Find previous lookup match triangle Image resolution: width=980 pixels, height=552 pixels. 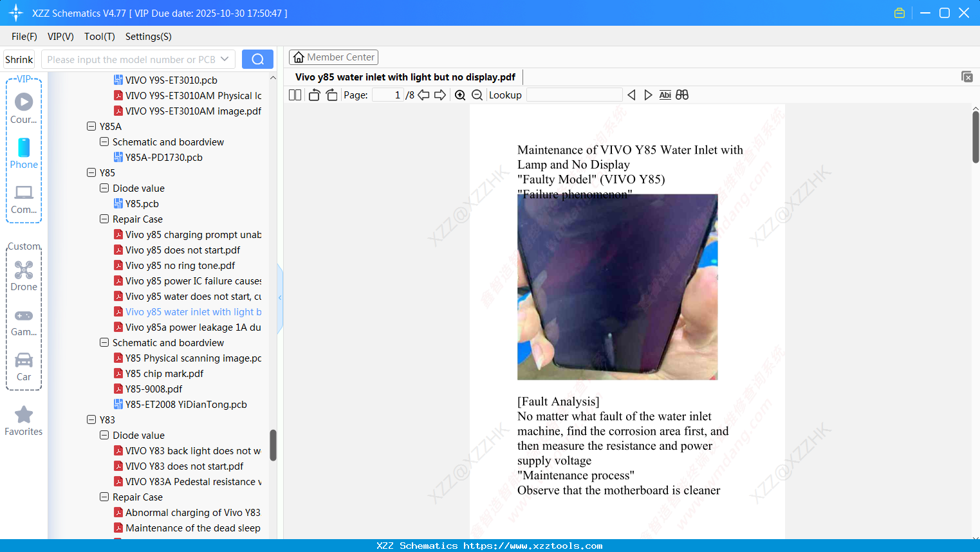pos(631,95)
